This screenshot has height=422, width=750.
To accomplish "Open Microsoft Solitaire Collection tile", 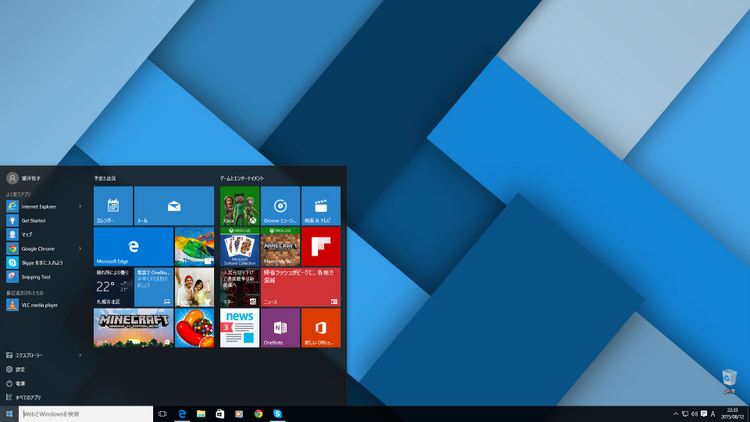I will pyautogui.click(x=240, y=246).
